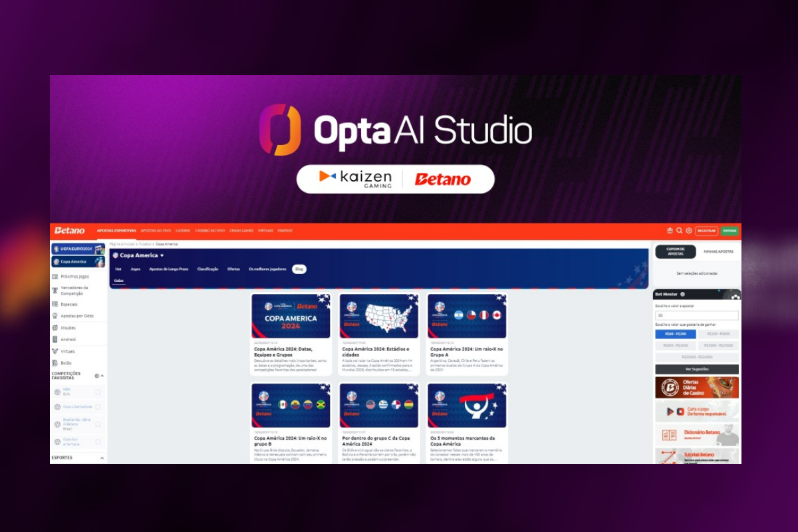Select the R$3000 - R$20000 winnings option
Screen dimensions: 798x532
point(718,346)
